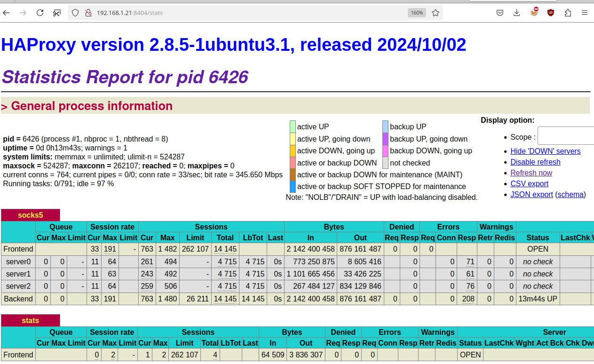Go back with the browser back arrow
The width and height of the screenshot is (594, 364).
[7, 13]
